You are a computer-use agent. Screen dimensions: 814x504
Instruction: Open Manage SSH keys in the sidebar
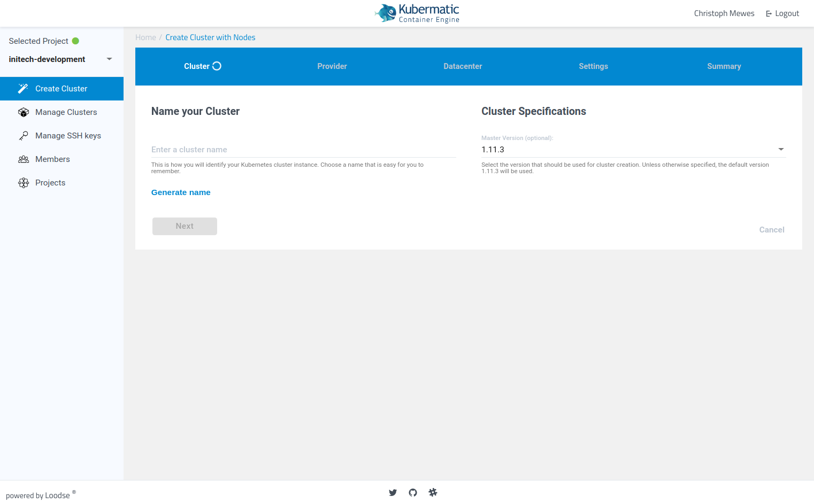62,136
